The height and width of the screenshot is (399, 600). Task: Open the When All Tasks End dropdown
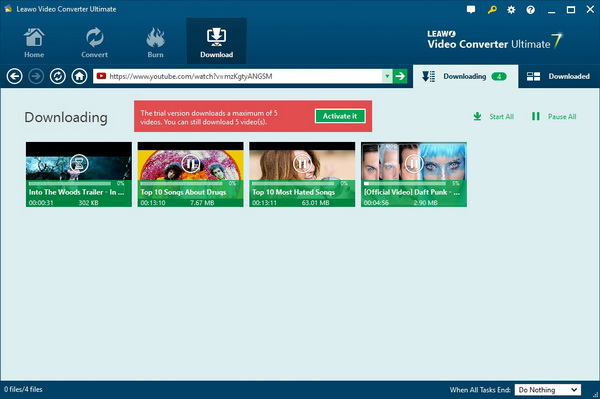pos(548,390)
